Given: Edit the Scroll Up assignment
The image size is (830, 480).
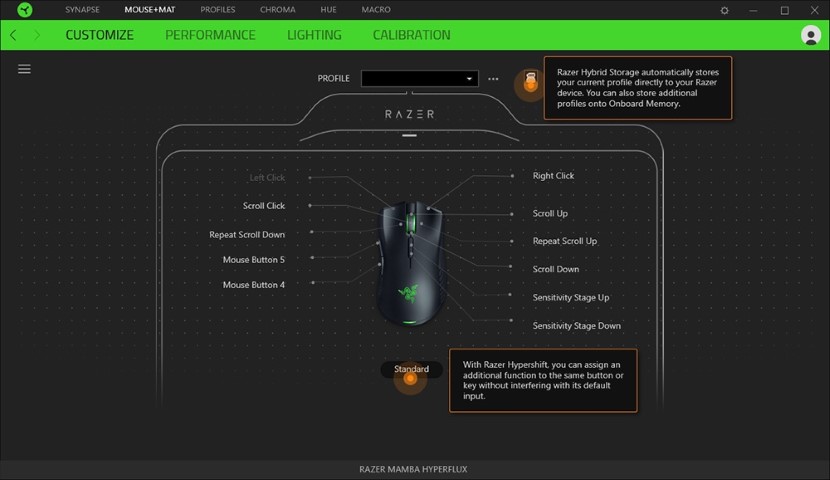Looking at the screenshot, I should [x=550, y=214].
